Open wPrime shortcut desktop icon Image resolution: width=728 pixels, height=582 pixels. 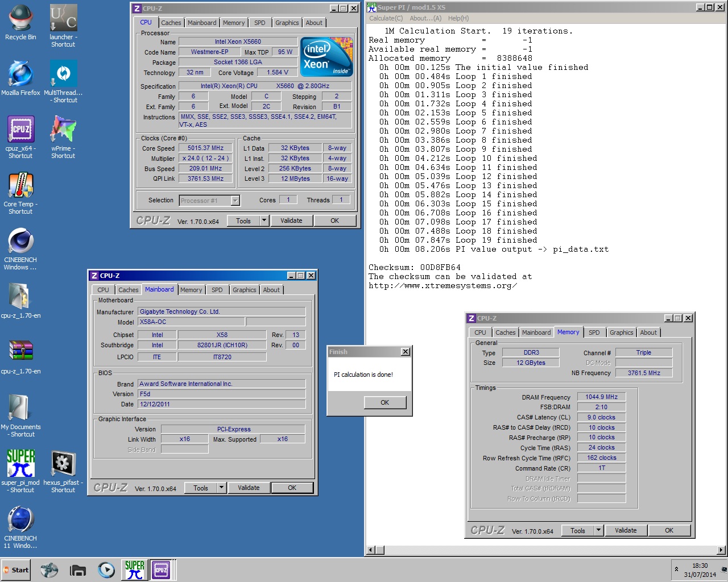pos(63,137)
